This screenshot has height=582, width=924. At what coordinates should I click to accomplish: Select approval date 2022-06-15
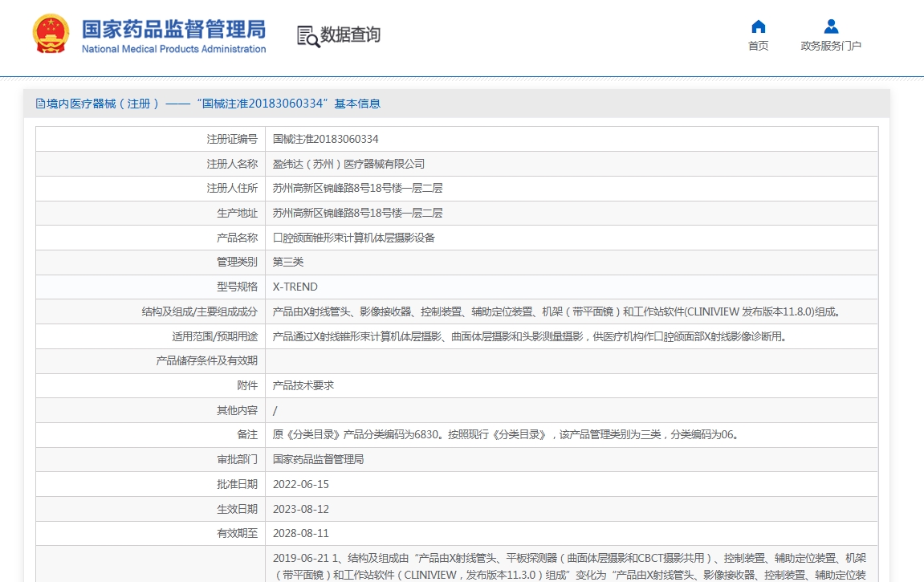300,484
